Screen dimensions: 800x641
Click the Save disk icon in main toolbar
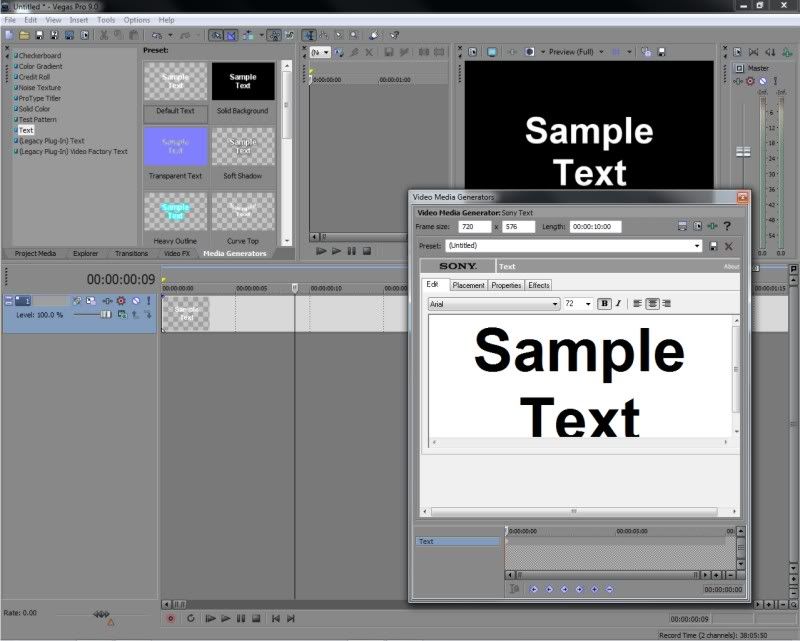[39, 35]
